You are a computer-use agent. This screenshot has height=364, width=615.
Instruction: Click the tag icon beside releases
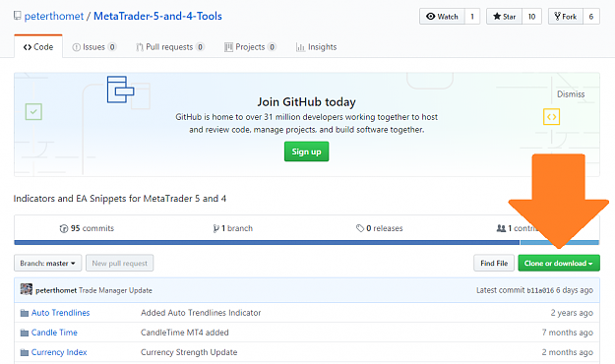[360, 228]
